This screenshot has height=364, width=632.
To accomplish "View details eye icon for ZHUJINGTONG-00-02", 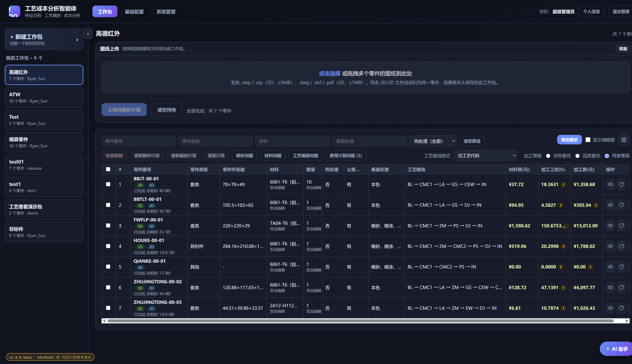I will (x=610, y=287).
